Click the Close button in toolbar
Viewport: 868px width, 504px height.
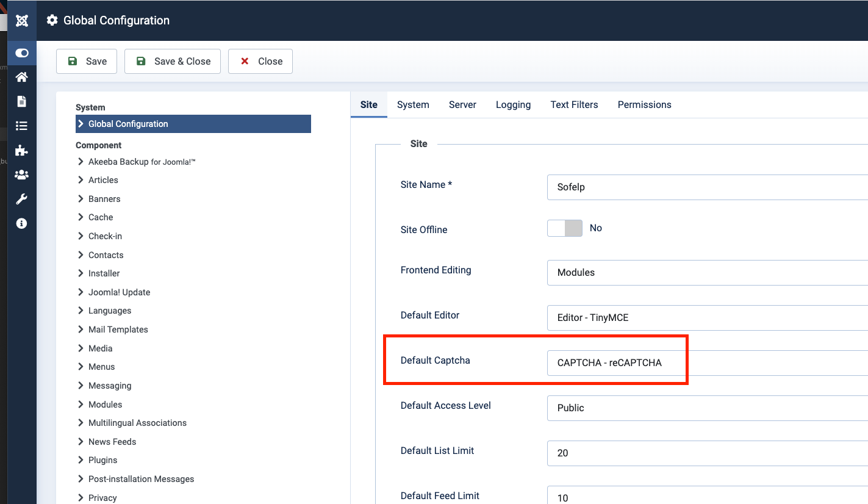[260, 61]
